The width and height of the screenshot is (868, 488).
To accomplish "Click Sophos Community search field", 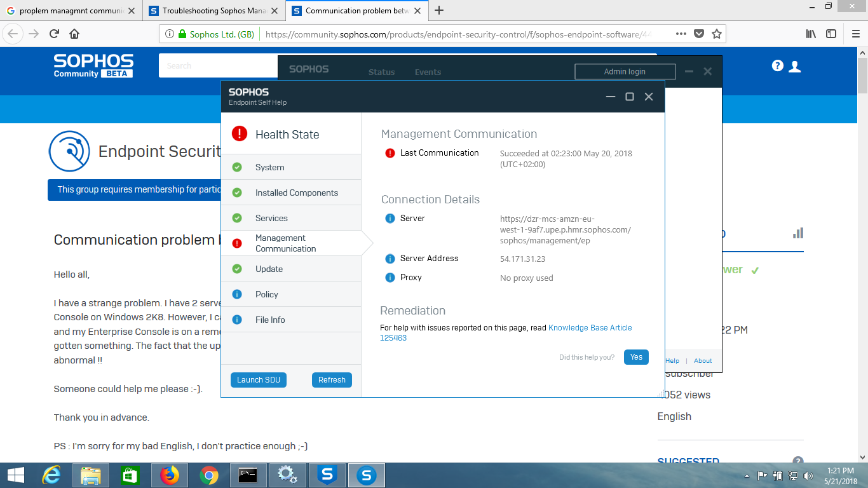I will [218, 65].
